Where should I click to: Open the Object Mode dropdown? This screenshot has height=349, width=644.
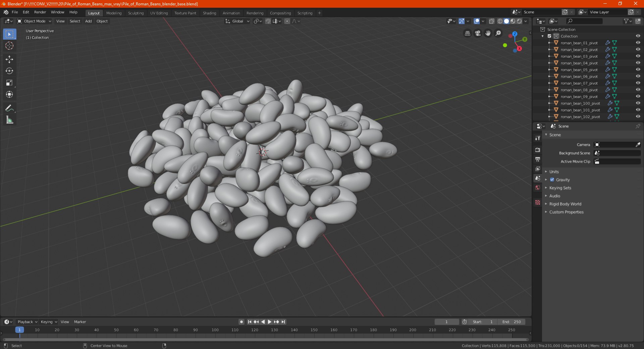(34, 21)
